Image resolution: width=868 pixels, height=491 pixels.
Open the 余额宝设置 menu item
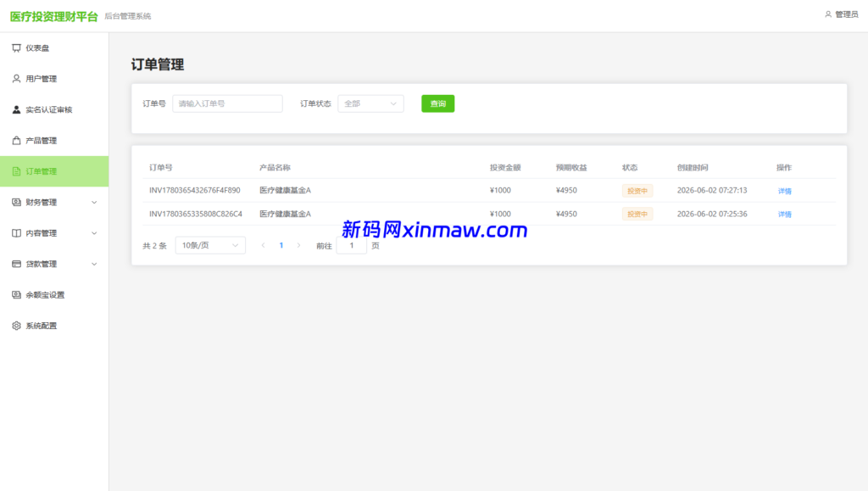coord(54,295)
